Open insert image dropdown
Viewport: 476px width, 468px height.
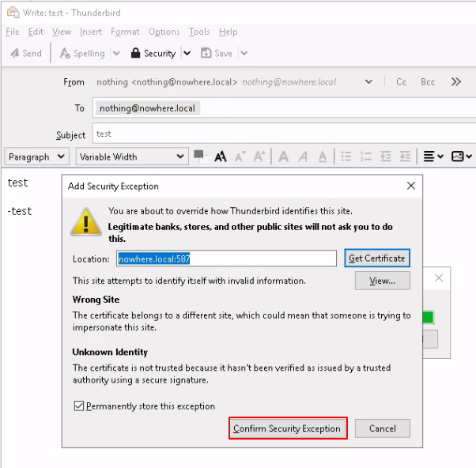point(462,157)
